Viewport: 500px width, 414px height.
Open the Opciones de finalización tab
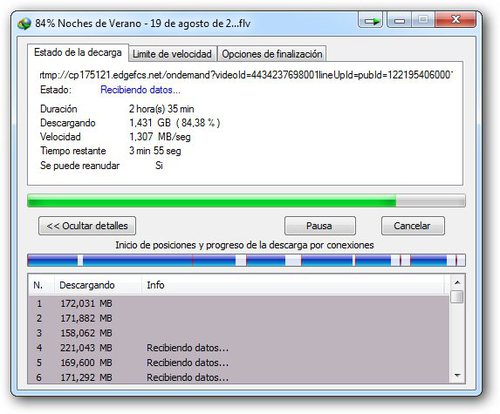[x=272, y=54]
